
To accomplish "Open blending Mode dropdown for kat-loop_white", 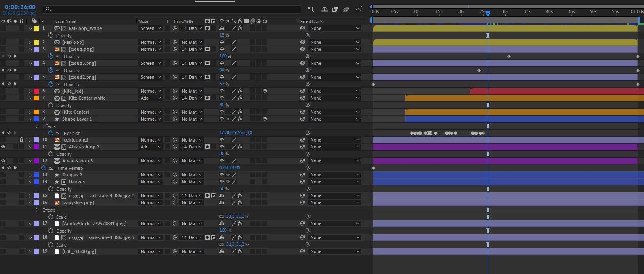I will click(150, 28).
